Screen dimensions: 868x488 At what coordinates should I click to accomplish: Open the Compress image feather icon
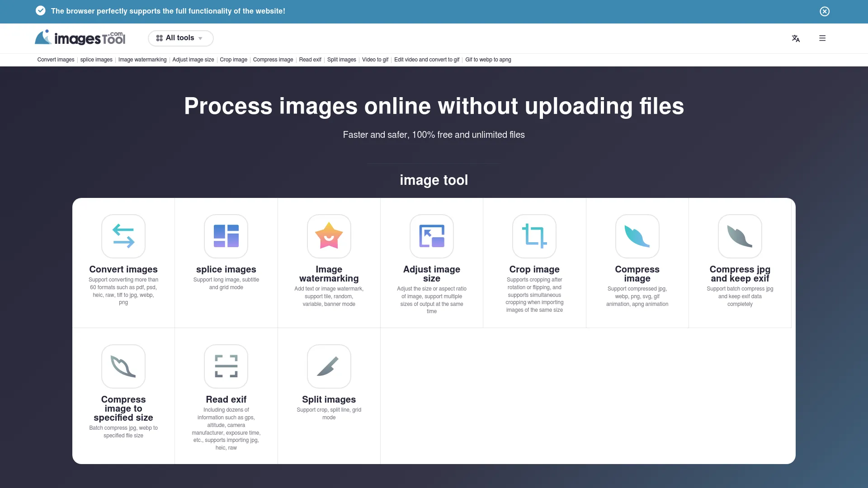(637, 236)
